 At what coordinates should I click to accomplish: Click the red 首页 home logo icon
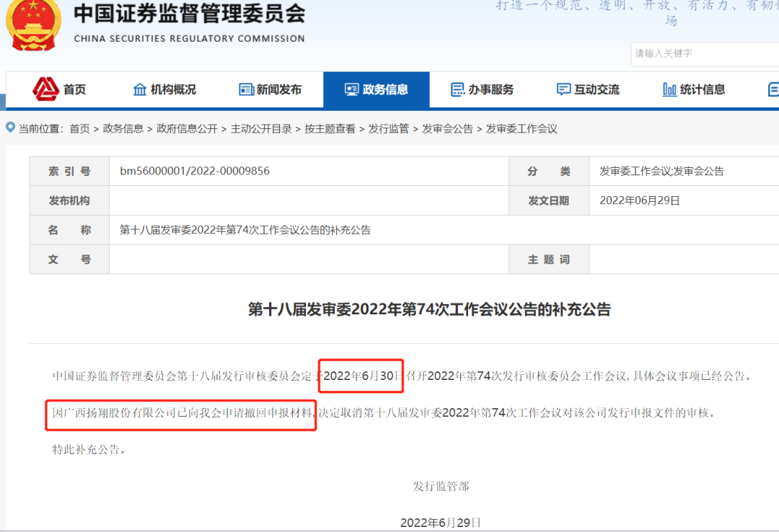45,89
